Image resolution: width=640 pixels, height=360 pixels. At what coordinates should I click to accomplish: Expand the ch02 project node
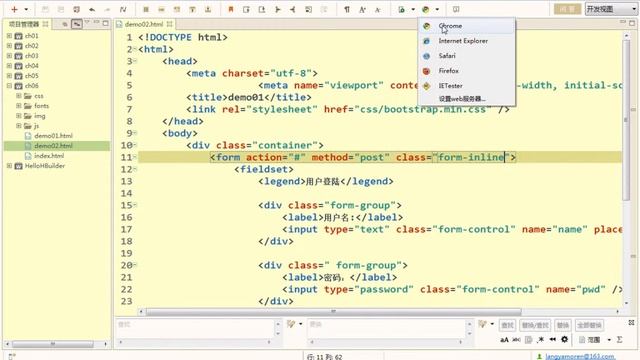(x=9, y=46)
